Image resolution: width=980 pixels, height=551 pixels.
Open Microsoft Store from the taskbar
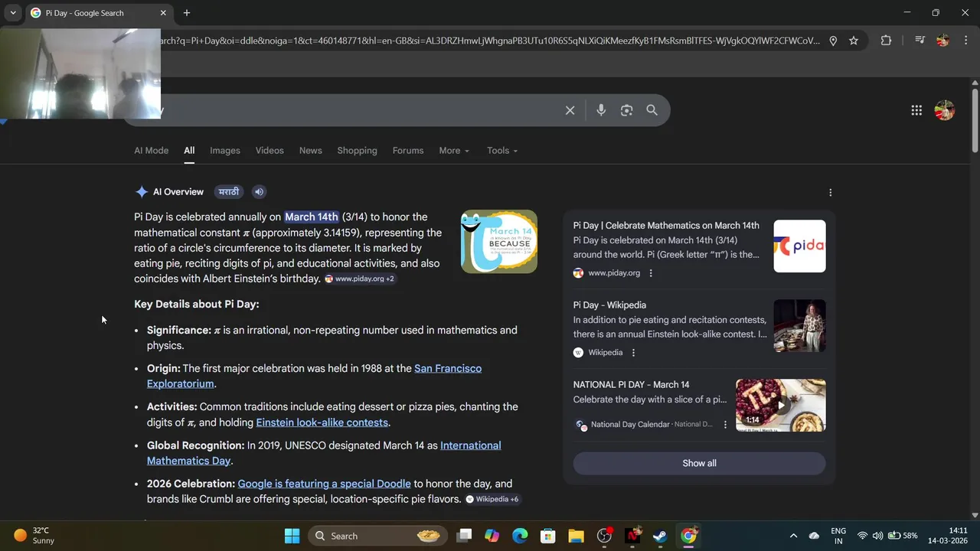pos(547,536)
